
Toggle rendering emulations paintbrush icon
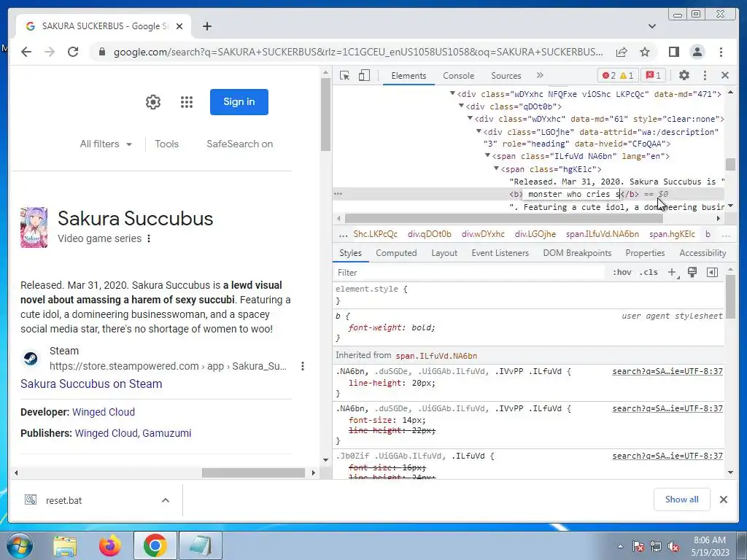[692, 273]
